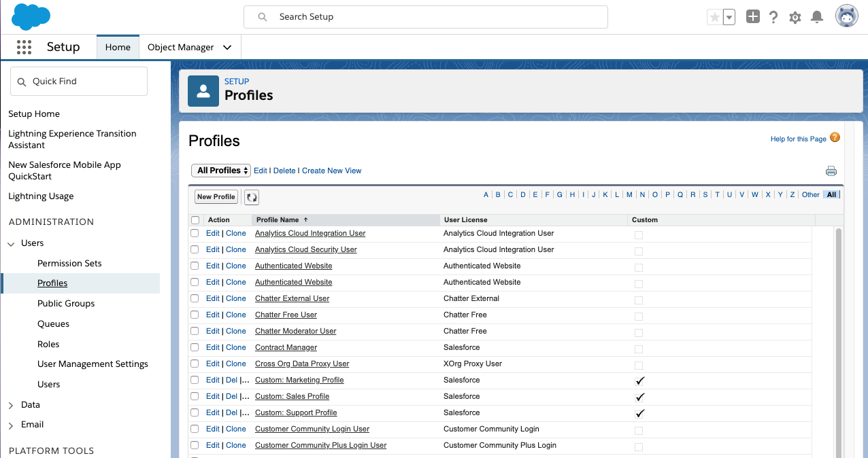Click the Profiles header user icon
Image resolution: width=868 pixels, height=458 pixels.
click(x=203, y=91)
